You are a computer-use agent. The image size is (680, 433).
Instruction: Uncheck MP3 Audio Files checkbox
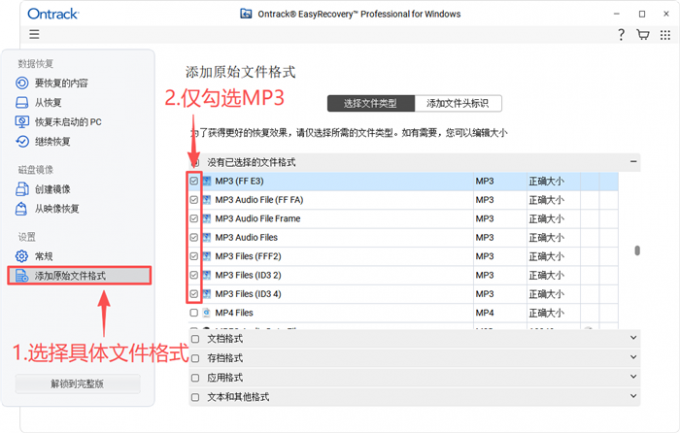[x=194, y=237]
